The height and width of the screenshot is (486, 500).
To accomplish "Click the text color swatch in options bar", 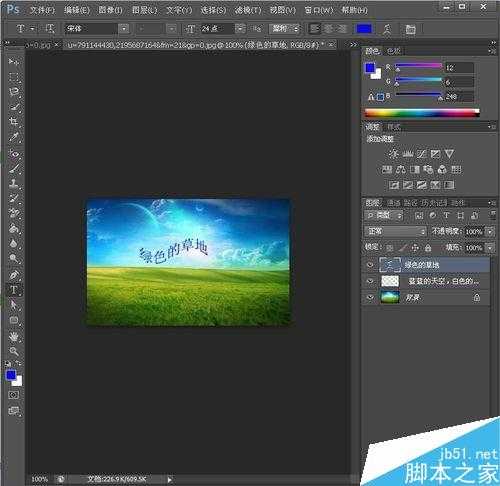I will (364, 29).
